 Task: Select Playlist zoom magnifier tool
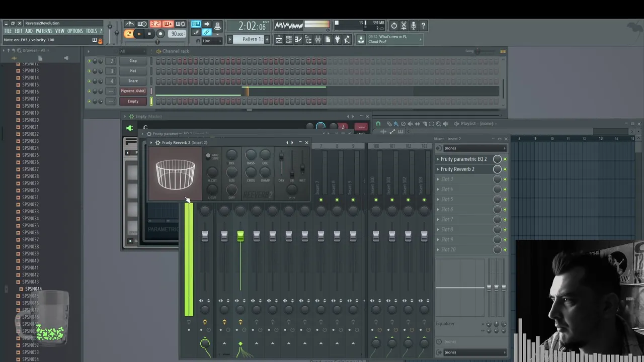438,124
